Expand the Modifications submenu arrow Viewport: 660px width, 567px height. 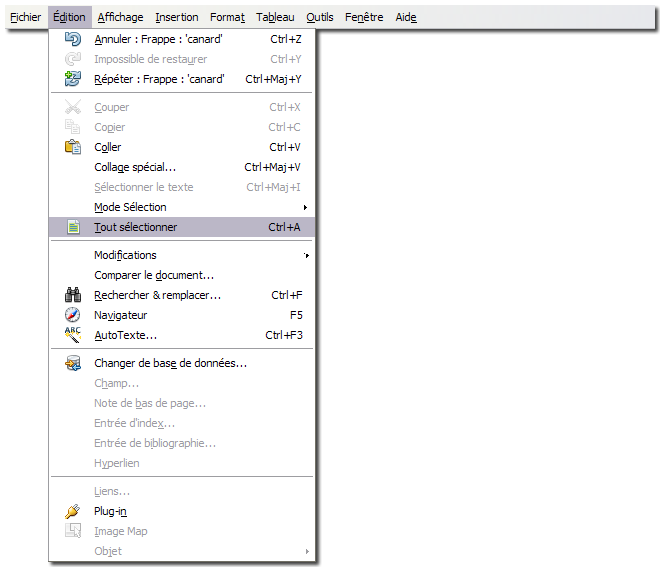point(306,255)
